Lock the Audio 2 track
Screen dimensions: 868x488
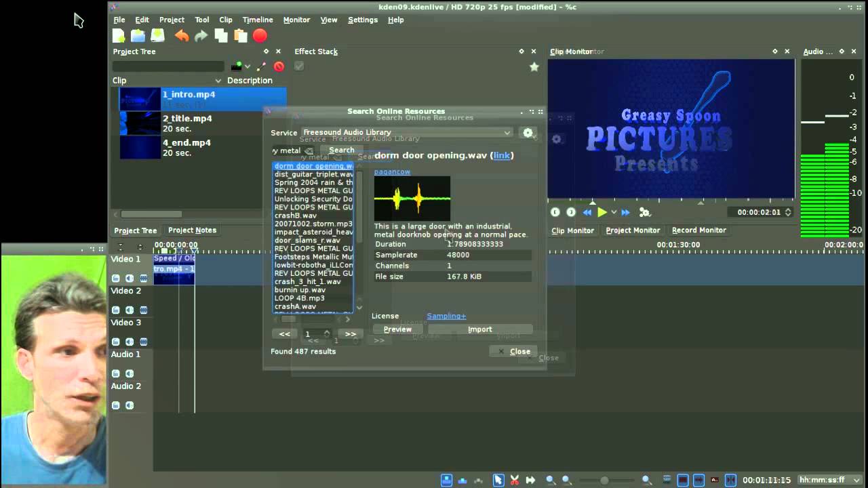pyautogui.click(x=115, y=405)
